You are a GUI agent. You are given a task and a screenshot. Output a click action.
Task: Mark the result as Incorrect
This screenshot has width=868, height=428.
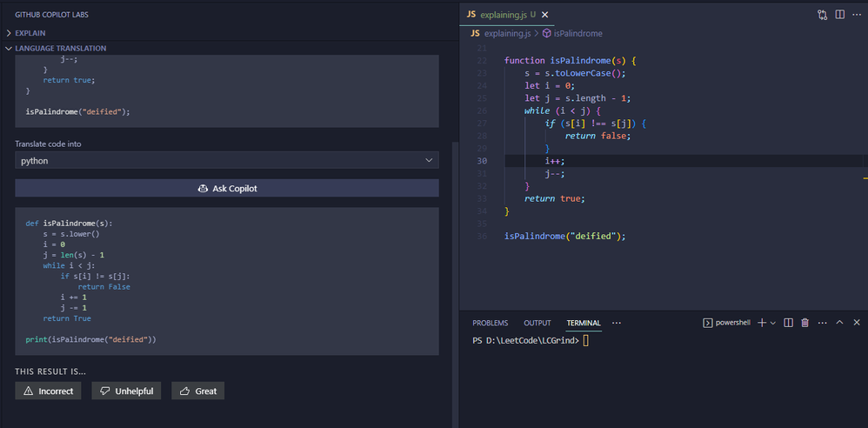point(48,391)
